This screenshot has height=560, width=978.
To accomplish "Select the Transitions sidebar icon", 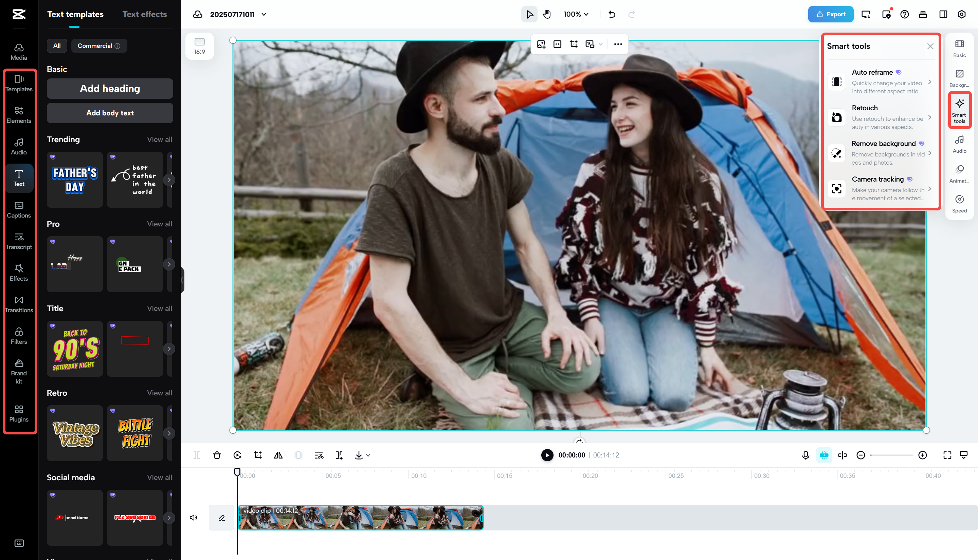I will coord(19,304).
